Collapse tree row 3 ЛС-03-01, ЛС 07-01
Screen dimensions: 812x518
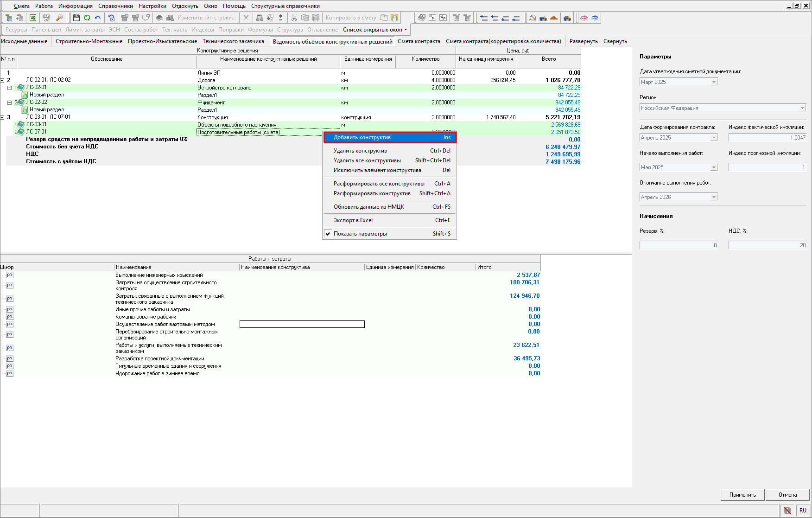2,117
